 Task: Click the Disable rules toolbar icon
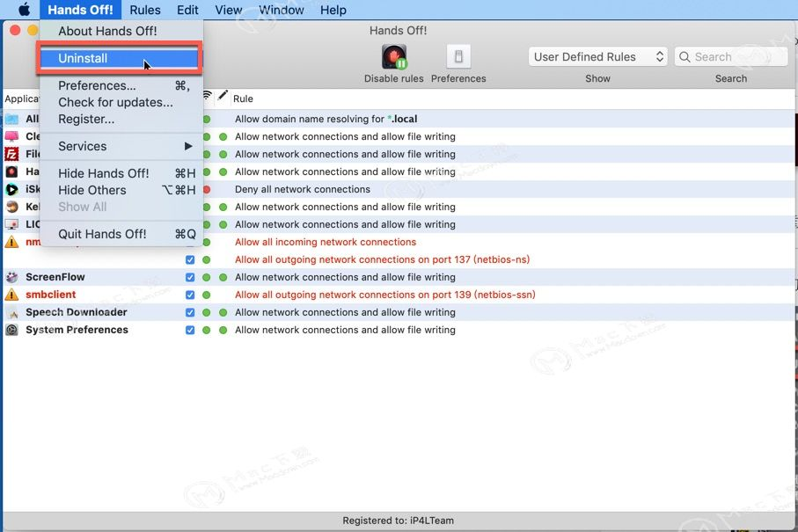click(394, 56)
